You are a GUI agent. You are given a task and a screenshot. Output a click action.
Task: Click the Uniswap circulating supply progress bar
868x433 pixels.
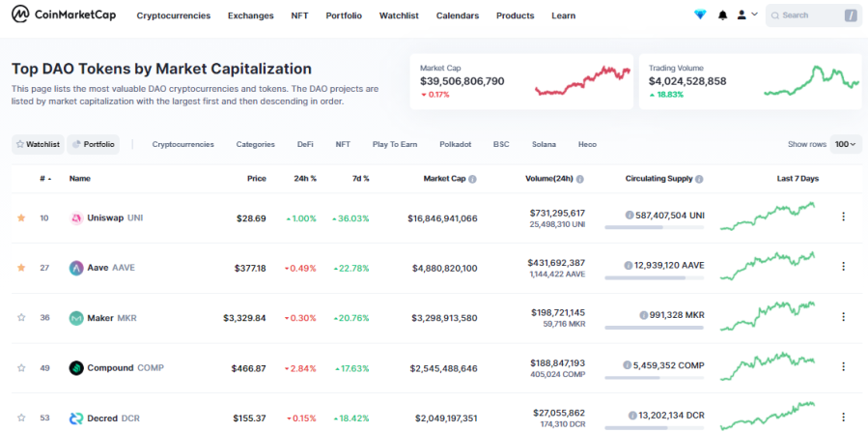[x=655, y=227]
